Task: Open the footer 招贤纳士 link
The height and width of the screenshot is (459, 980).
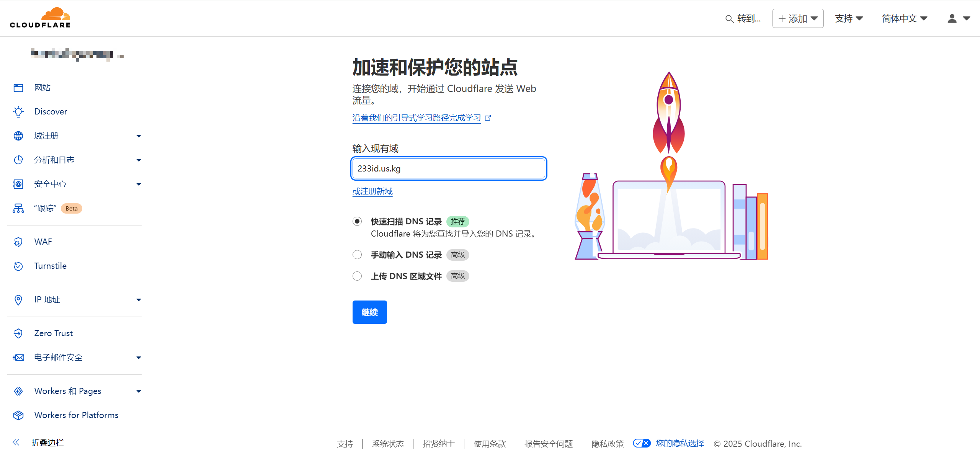Action: coord(439,444)
